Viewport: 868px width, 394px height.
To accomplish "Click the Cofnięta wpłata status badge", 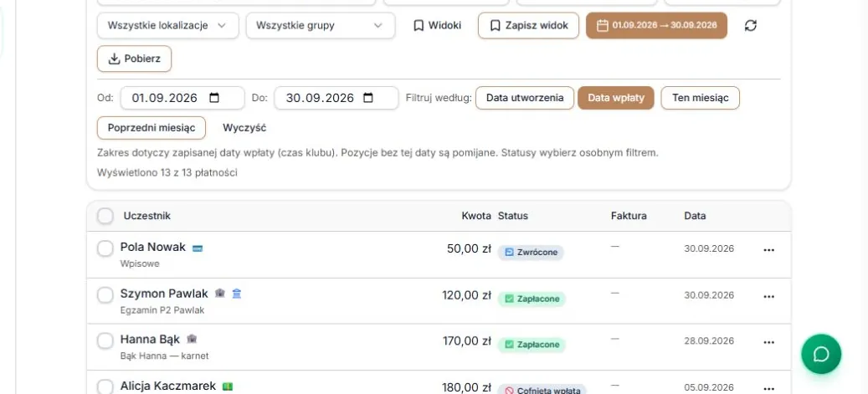I will click(542, 390).
